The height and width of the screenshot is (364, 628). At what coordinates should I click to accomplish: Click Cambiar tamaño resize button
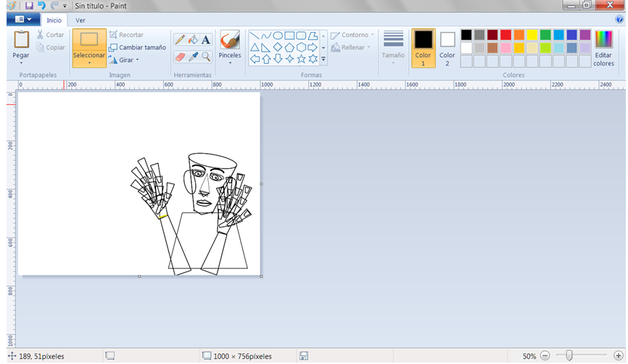coord(137,47)
